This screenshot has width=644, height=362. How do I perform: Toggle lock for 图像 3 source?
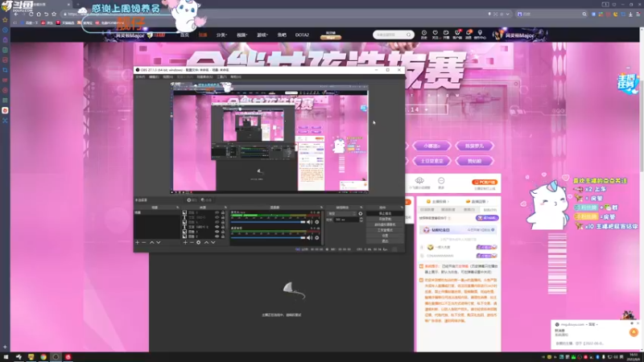coord(223,232)
